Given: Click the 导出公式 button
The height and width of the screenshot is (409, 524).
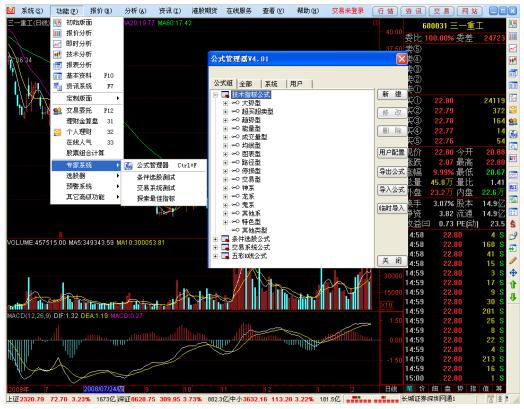Looking at the screenshot, I should (392, 172).
